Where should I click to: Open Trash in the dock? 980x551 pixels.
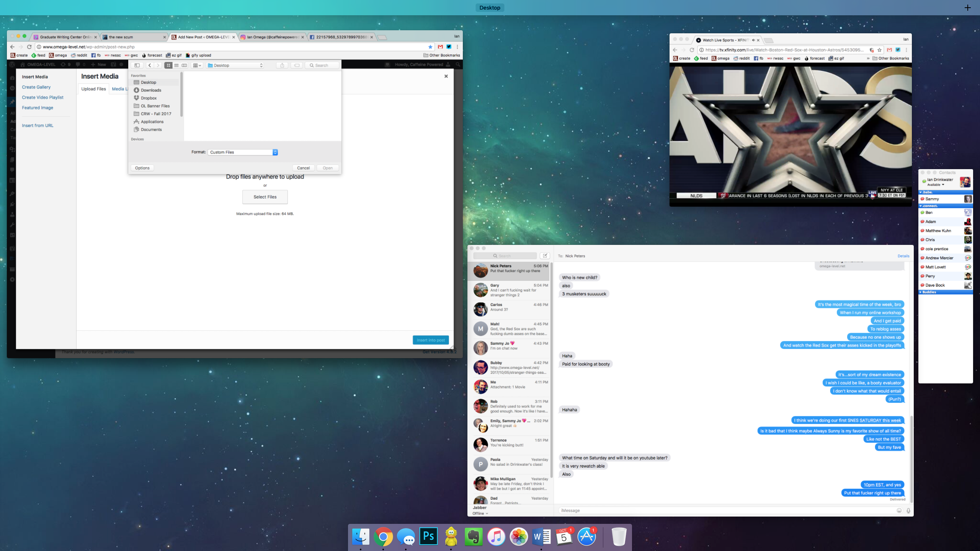click(x=619, y=536)
